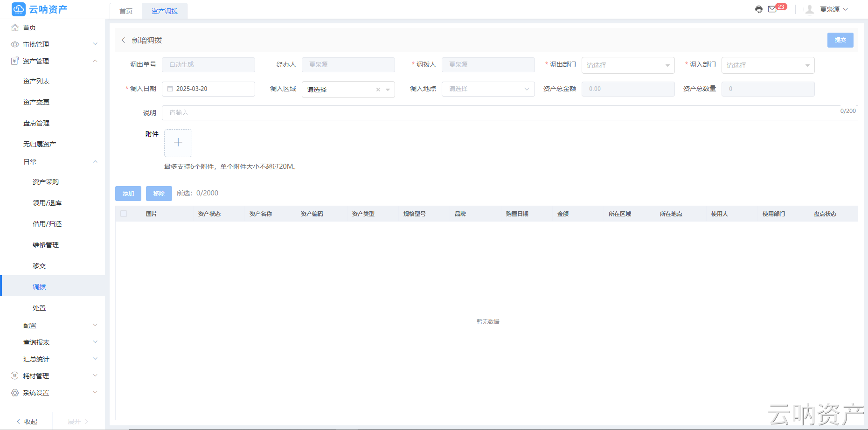Open the 调入部门 dropdown
This screenshot has height=430, width=868.
point(768,65)
